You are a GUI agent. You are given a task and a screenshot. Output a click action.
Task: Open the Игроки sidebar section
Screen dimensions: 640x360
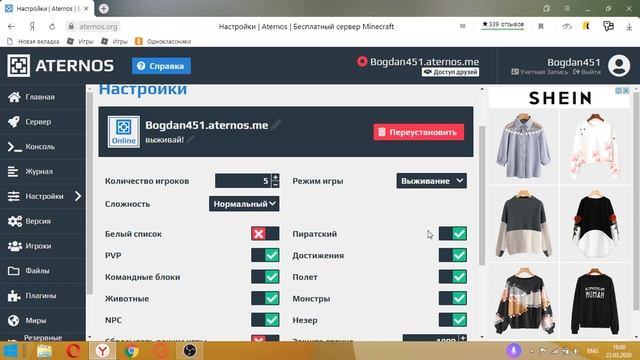click(43, 246)
